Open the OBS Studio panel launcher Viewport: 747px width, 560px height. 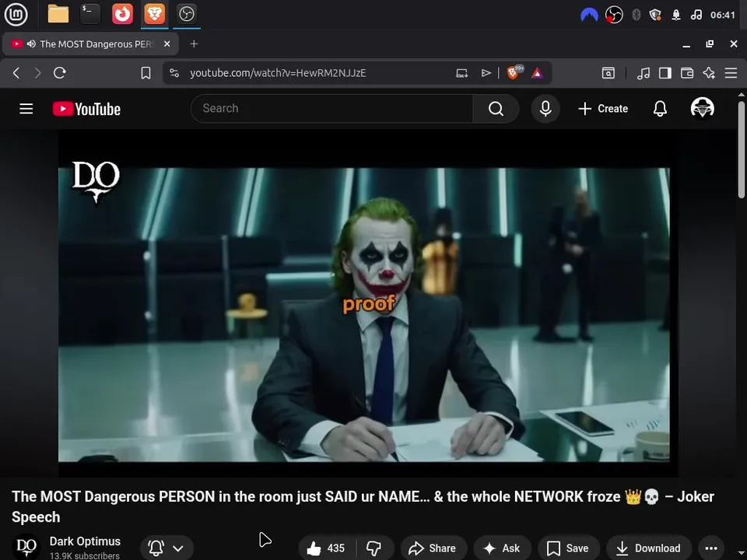(186, 14)
